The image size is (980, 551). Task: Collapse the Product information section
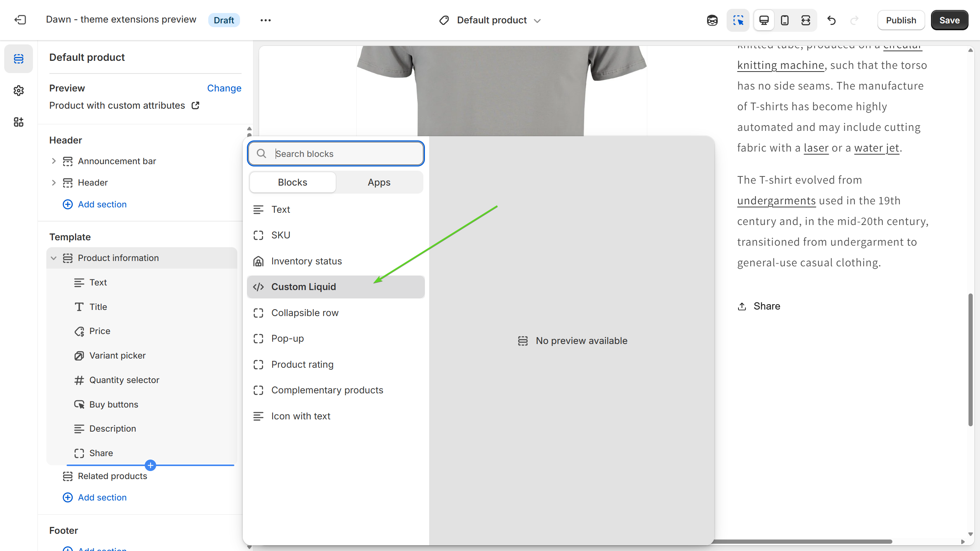(54, 258)
